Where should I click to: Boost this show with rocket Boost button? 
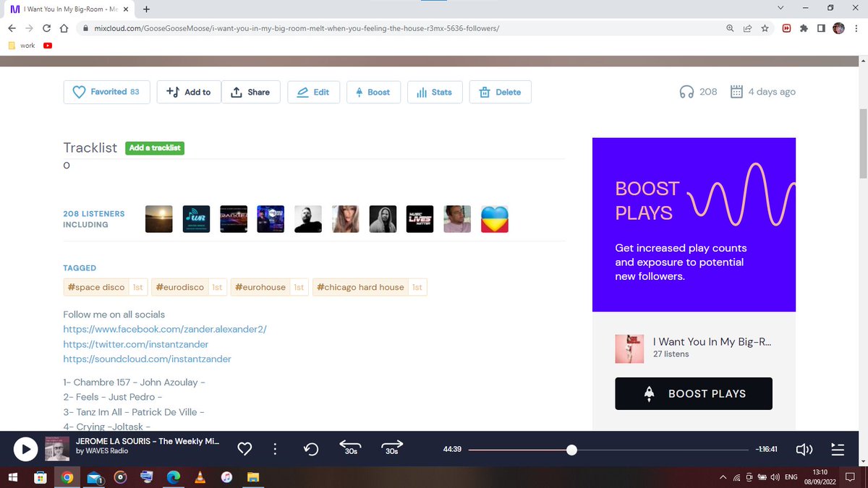pos(373,92)
